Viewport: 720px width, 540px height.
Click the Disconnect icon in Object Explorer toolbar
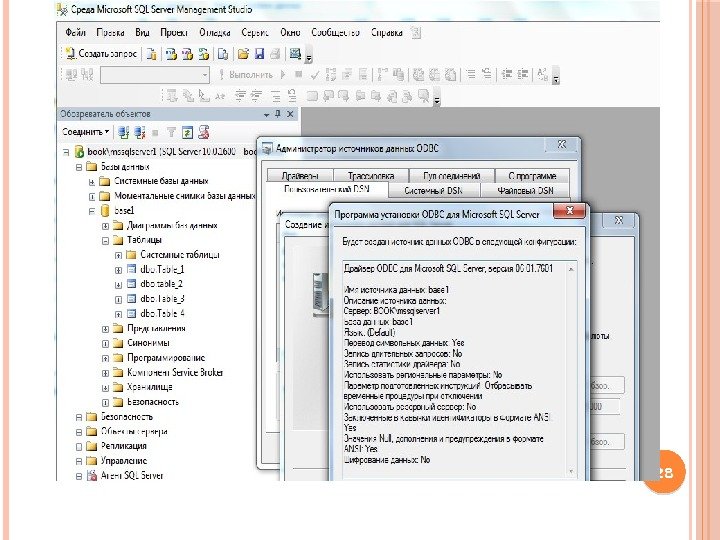point(139,133)
